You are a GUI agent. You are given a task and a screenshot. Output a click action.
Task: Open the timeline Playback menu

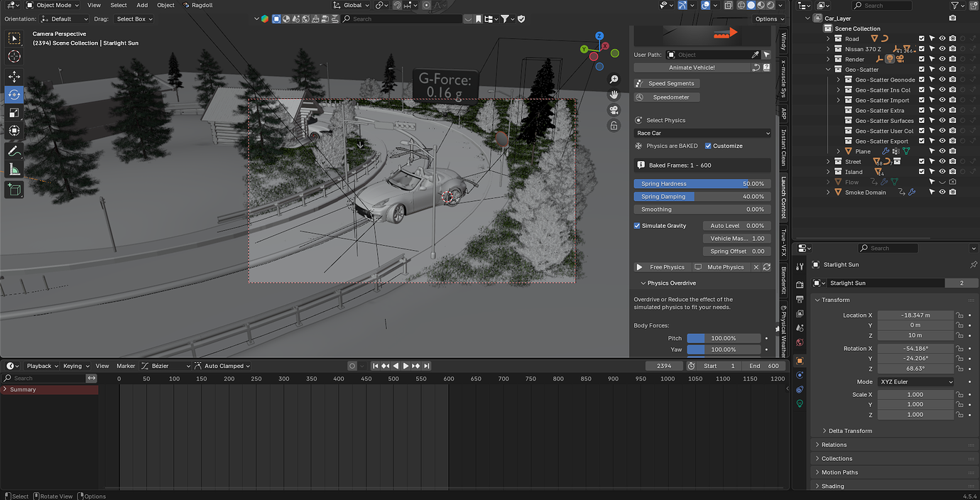tap(43, 366)
